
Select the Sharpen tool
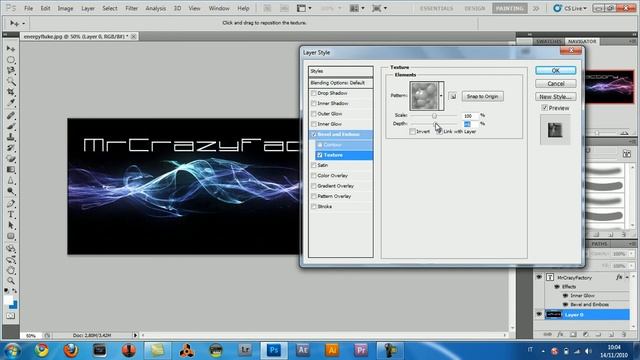(11, 180)
